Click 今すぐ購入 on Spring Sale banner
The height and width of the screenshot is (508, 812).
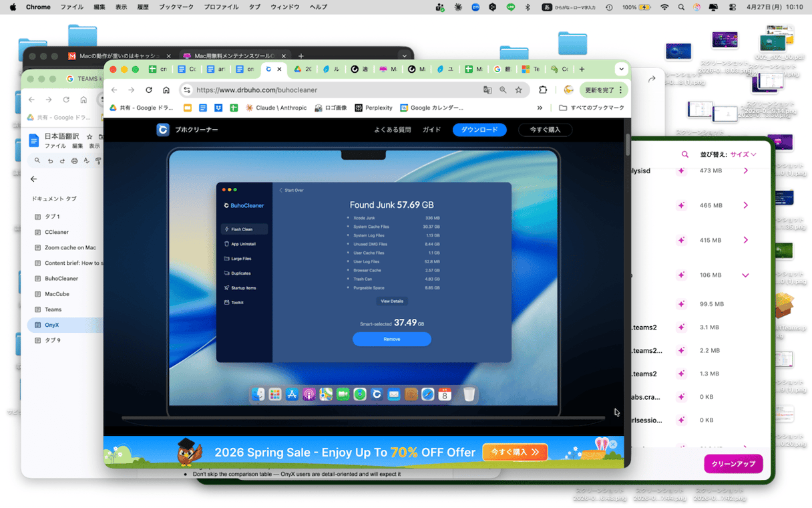point(515,452)
